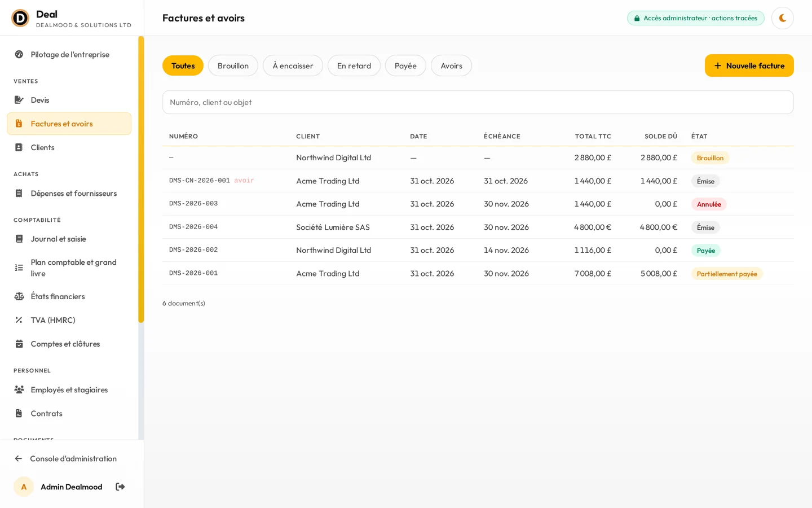Open the Devis menu item
The height and width of the screenshot is (508, 812).
click(x=69, y=100)
